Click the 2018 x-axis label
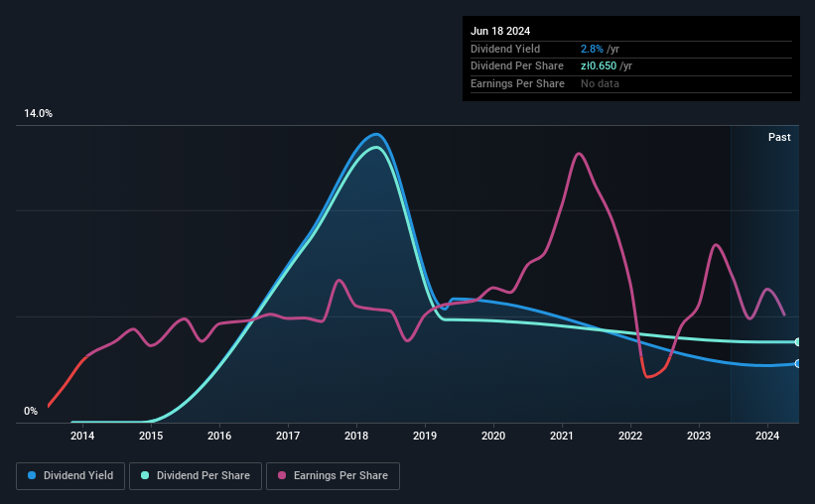 (x=356, y=436)
